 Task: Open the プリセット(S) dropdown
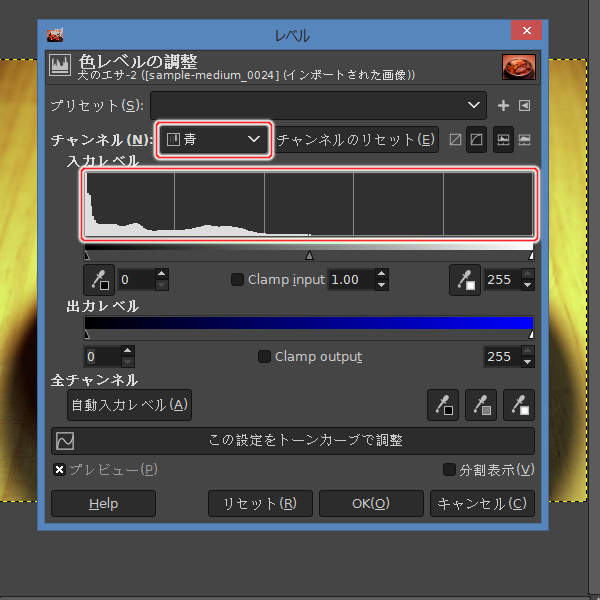318,105
